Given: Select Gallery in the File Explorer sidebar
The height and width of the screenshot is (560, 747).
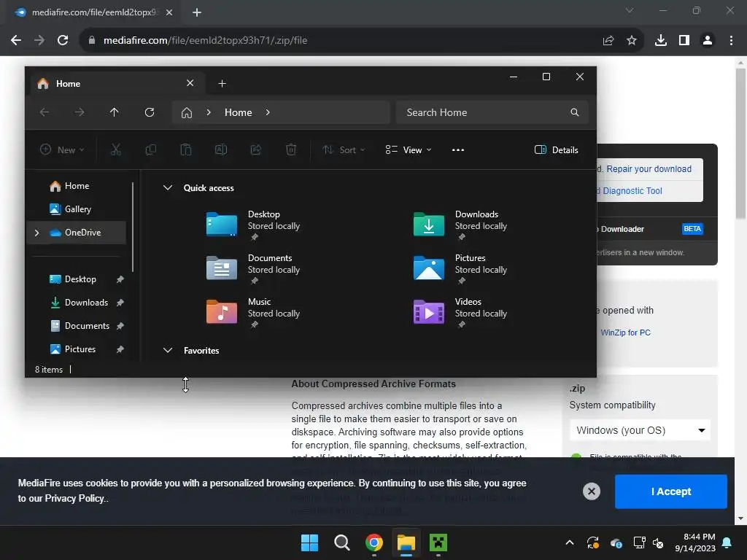Looking at the screenshot, I should coord(76,209).
